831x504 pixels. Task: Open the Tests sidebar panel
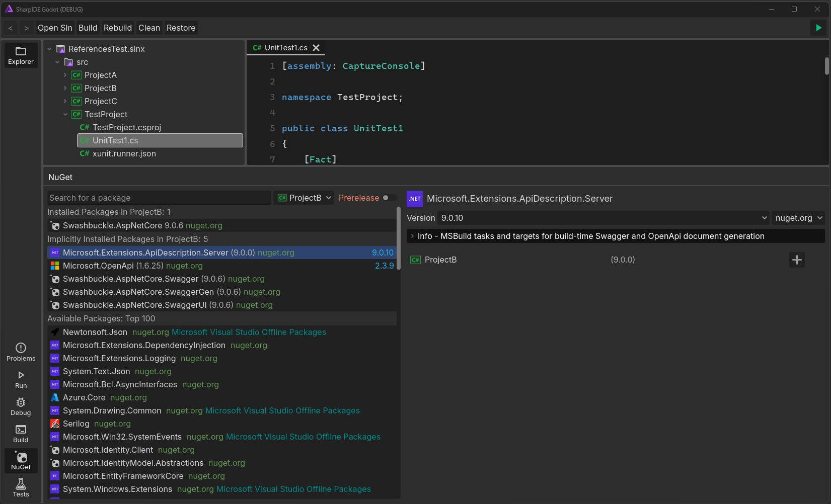pos(21,488)
